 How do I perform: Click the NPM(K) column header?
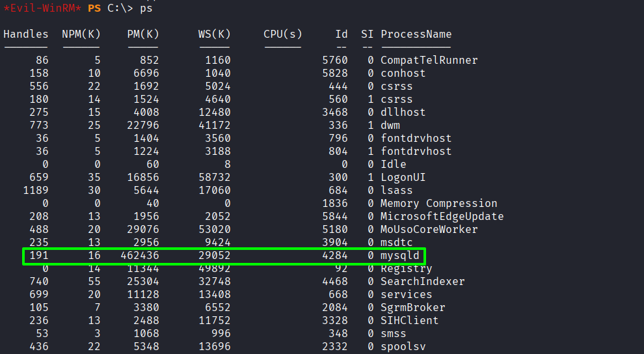pyautogui.click(x=81, y=34)
